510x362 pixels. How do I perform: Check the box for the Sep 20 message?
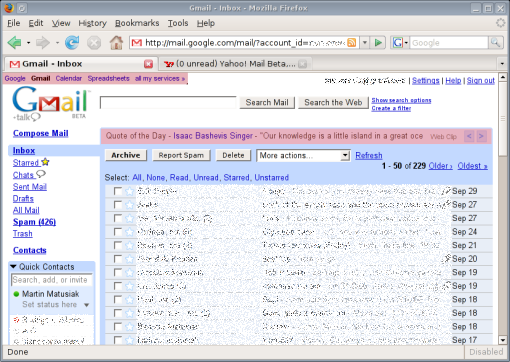117,259
